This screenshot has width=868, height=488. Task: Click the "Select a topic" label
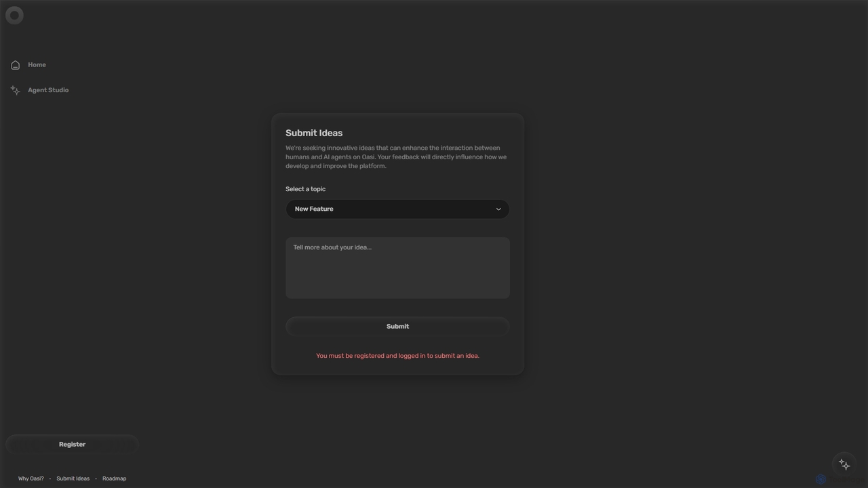point(305,189)
